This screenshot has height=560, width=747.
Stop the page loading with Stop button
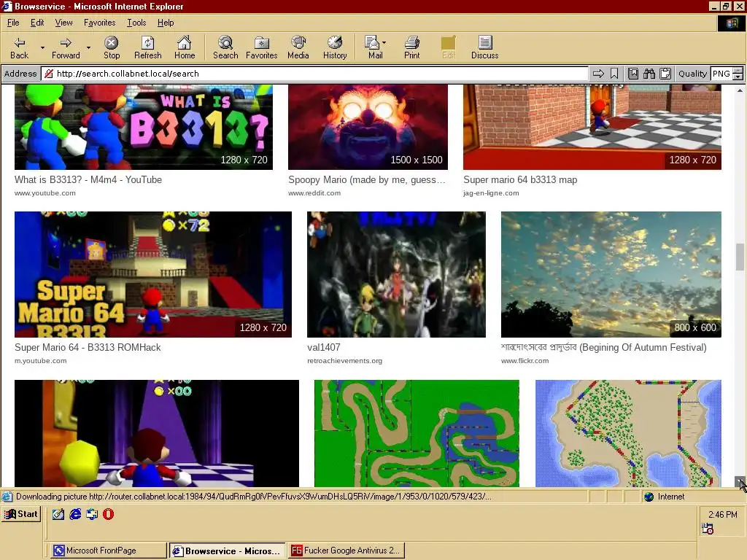(112, 48)
